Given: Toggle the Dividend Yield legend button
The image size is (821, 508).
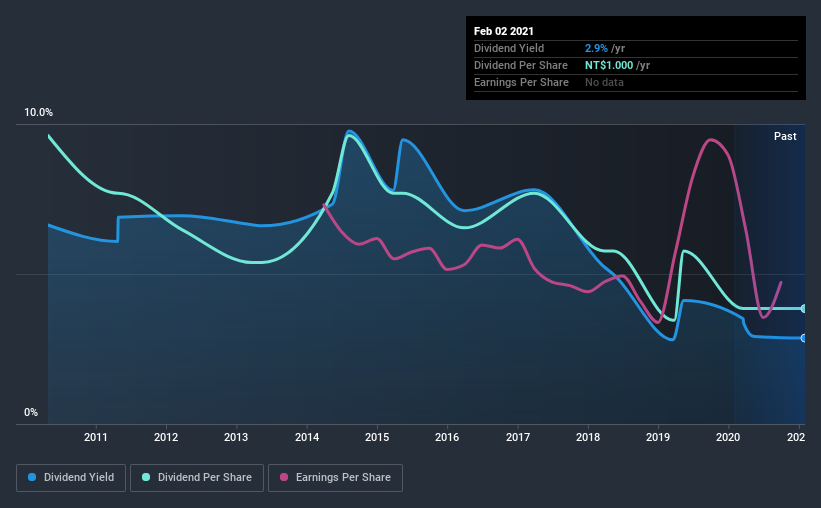Looking at the screenshot, I should pos(71,478).
